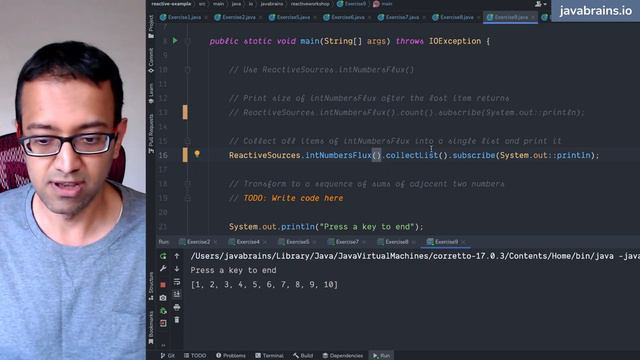Viewport: 640px width, 360px height.
Task: Stop the running process
Action: click(163, 284)
